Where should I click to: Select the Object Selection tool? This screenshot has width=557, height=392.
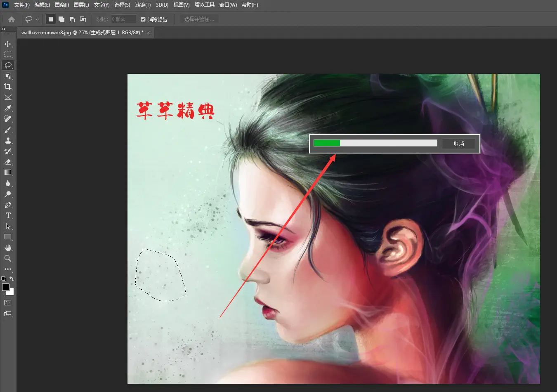tap(8, 76)
